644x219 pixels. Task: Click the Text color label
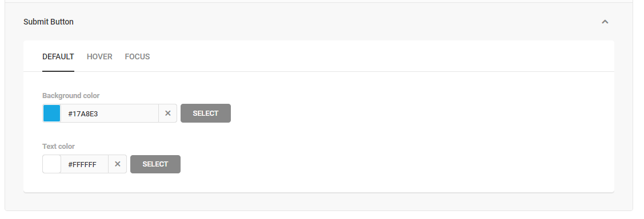point(59,147)
